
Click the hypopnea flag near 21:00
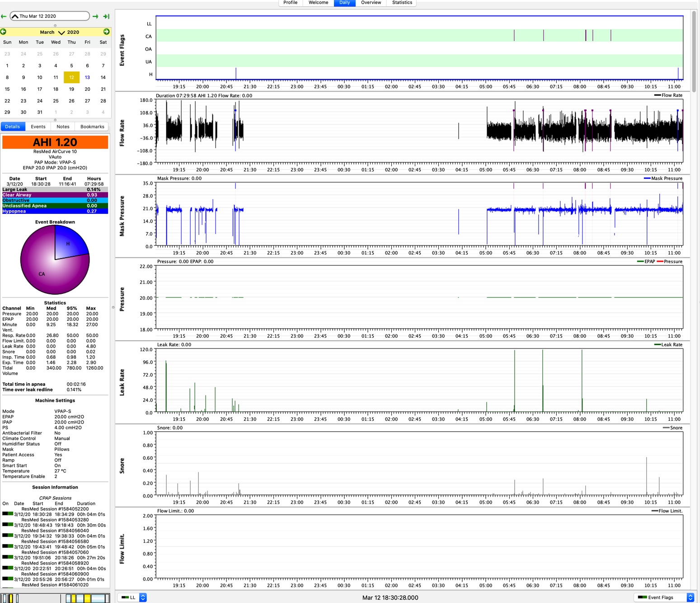click(x=236, y=73)
